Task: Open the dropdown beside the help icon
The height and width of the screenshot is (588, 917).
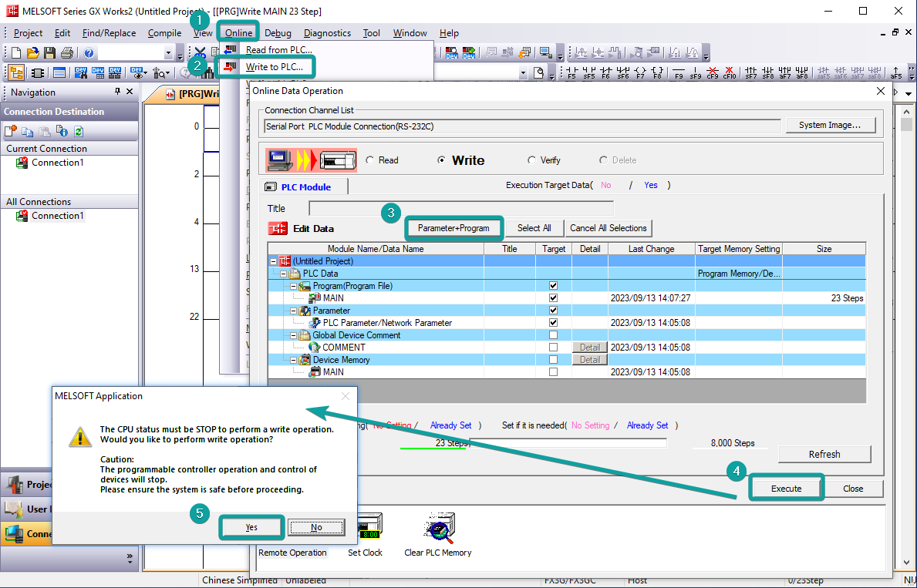Action: 169,53
